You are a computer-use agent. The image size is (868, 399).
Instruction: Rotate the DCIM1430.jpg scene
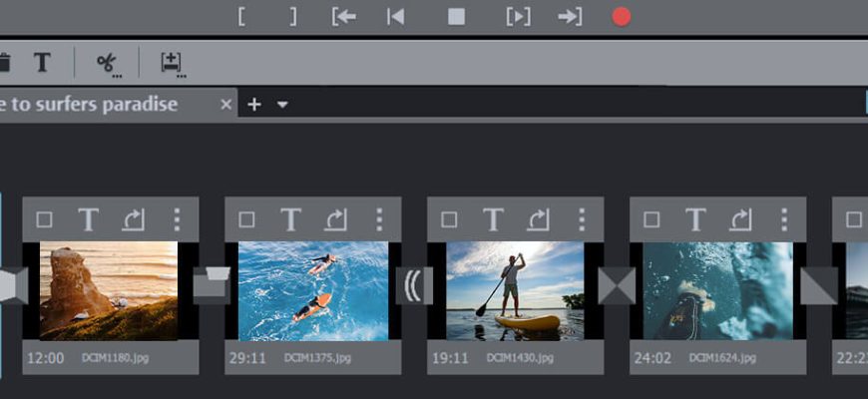click(x=538, y=219)
